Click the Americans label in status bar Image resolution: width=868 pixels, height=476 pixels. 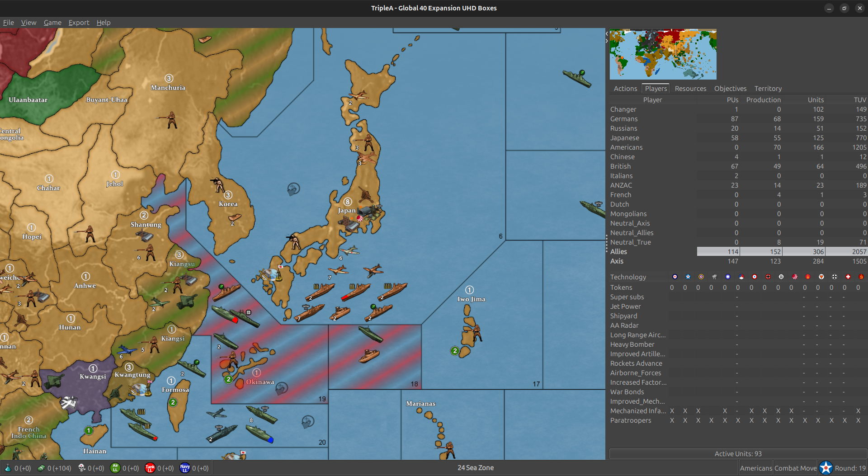[x=756, y=468]
